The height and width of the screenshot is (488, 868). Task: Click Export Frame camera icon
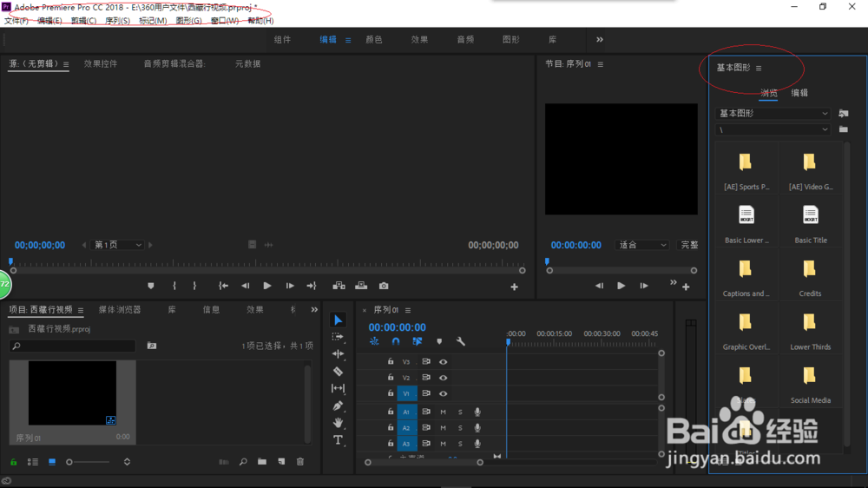[x=384, y=286]
